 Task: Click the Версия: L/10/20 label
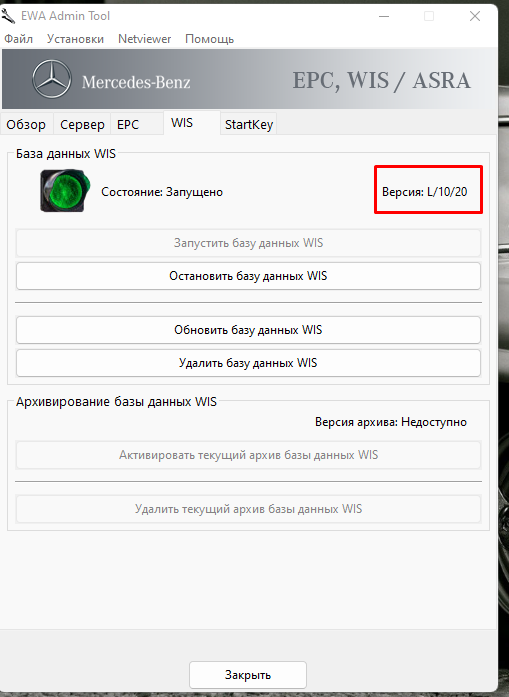(x=425, y=192)
